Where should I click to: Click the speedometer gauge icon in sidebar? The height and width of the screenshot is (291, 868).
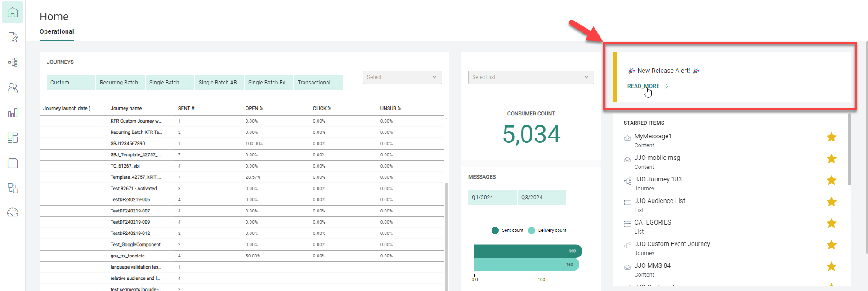(13, 213)
